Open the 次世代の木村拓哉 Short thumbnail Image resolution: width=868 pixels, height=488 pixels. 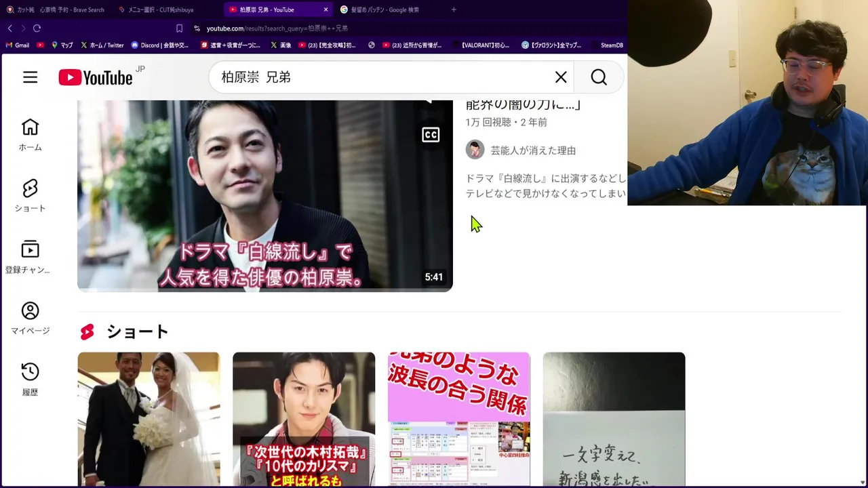click(x=304, y=420)
